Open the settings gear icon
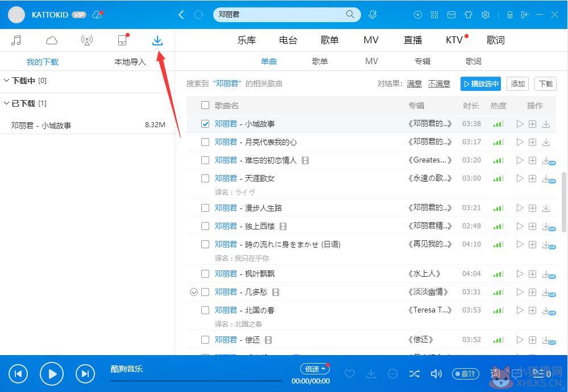 pos(486,15)
